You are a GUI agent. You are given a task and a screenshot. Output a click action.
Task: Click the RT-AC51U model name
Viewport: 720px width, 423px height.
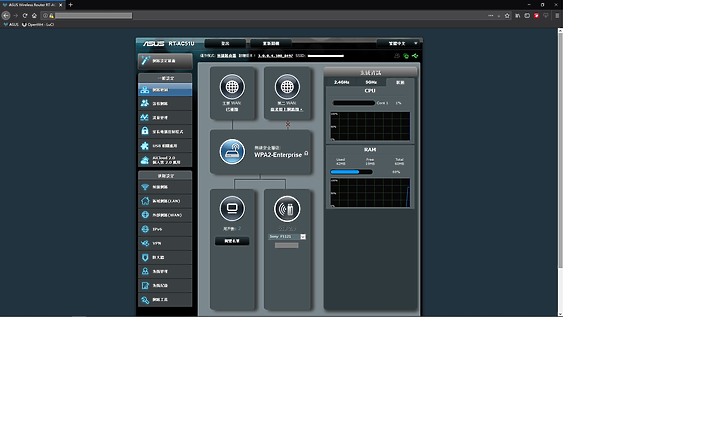tap(181, 43)
